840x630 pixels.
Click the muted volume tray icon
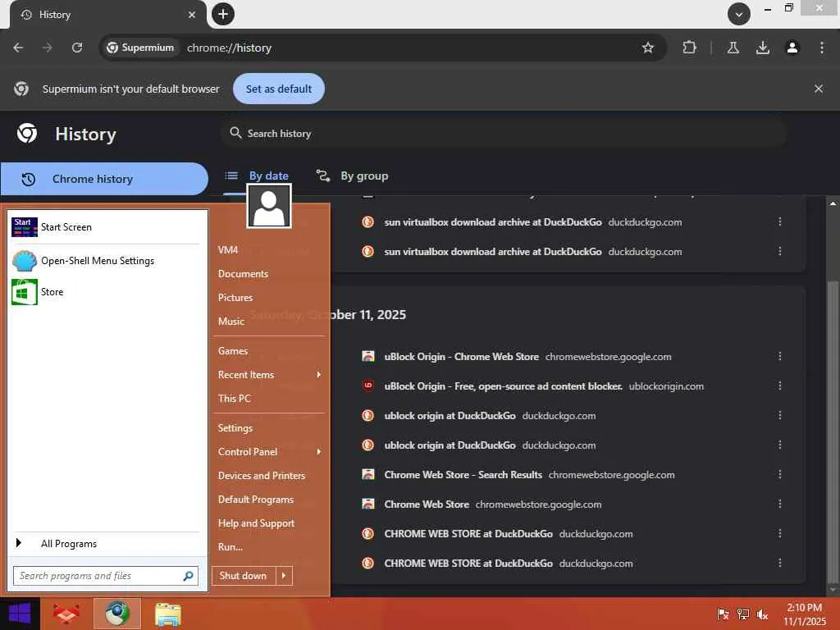[762, 614]
